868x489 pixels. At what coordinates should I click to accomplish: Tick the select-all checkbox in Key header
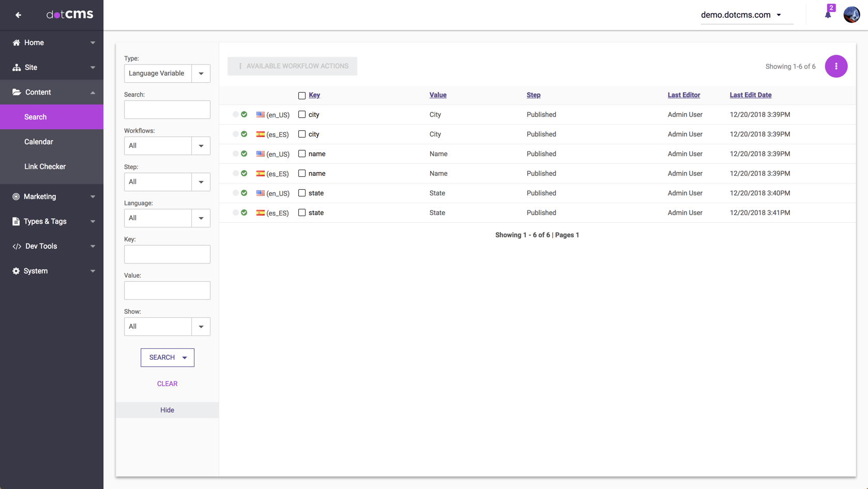tap(302, 96)
